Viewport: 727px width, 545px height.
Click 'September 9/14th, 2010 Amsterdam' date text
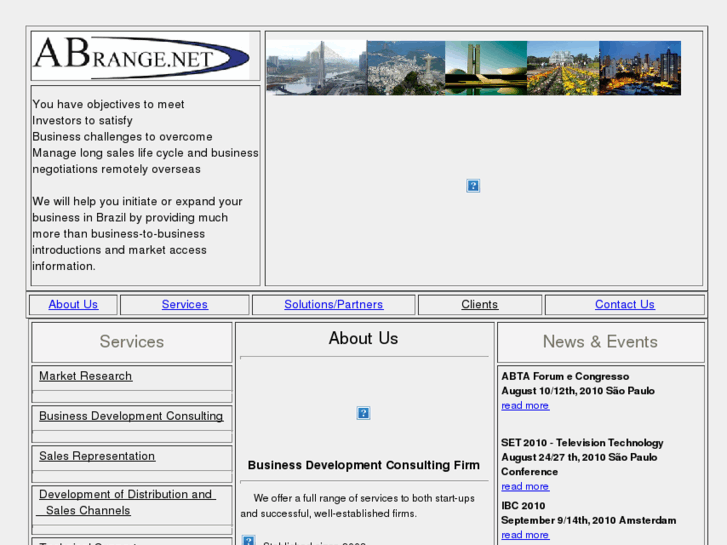click(x=588, y=520)
